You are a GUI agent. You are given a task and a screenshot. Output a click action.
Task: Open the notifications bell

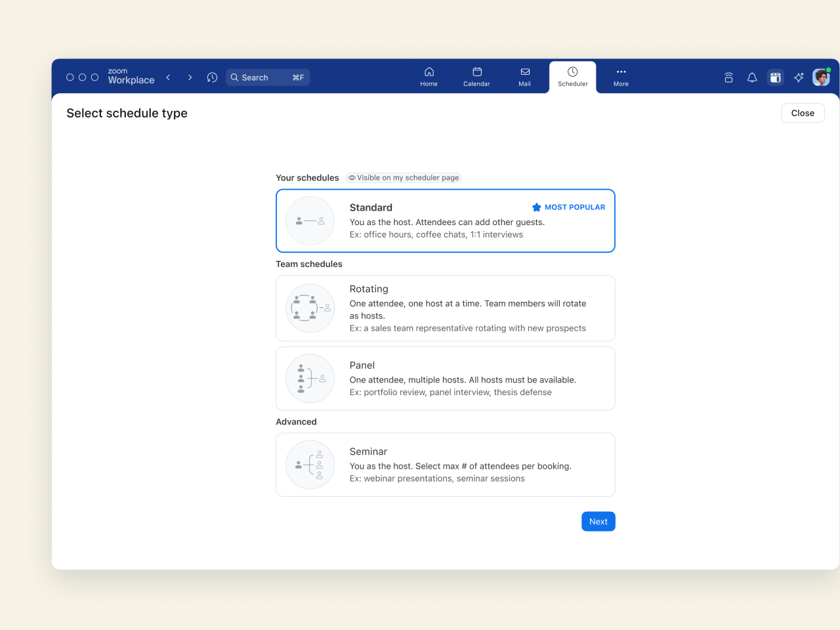752,77
